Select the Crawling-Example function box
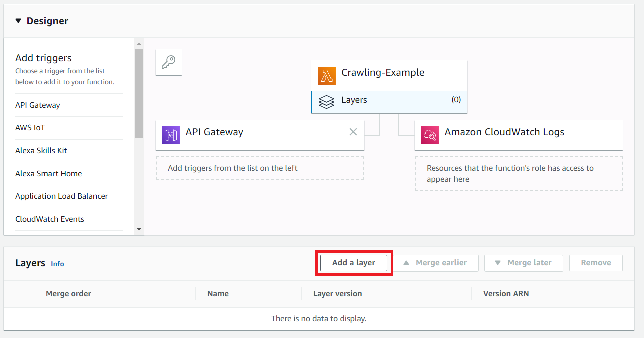Screen dimensions: 644x338 [389, 75]
